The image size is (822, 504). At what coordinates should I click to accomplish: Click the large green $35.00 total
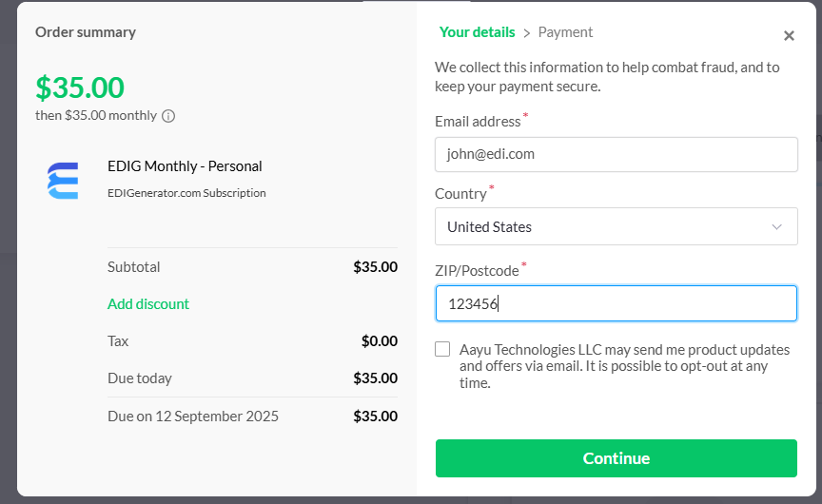(80, 87)
